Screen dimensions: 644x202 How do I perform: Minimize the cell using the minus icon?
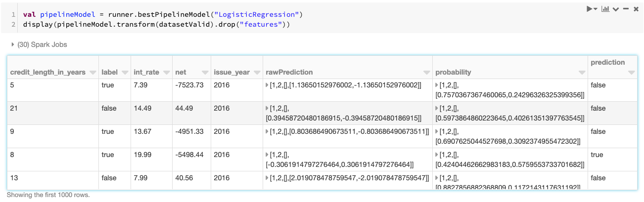pos(626,9)
